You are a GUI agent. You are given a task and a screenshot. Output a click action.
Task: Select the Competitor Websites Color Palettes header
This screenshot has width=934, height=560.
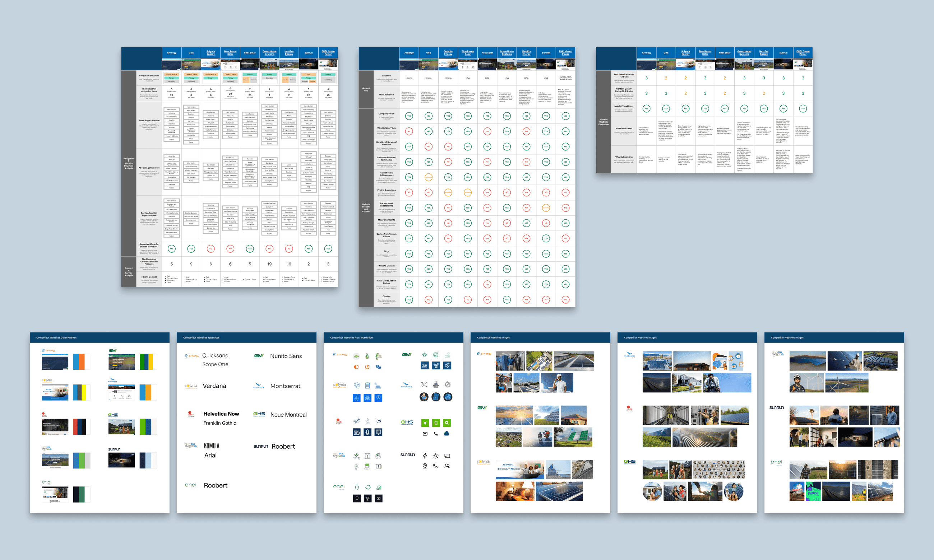click(100, 337)
